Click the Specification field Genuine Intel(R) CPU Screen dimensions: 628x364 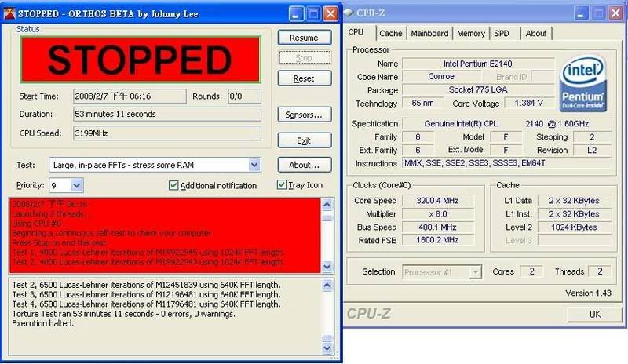click(506, 124)
